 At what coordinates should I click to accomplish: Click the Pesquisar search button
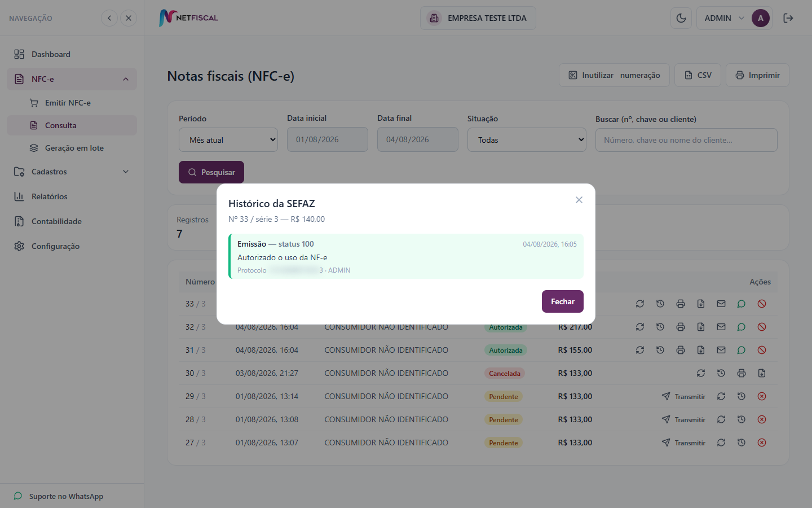[x=211, y=172]
